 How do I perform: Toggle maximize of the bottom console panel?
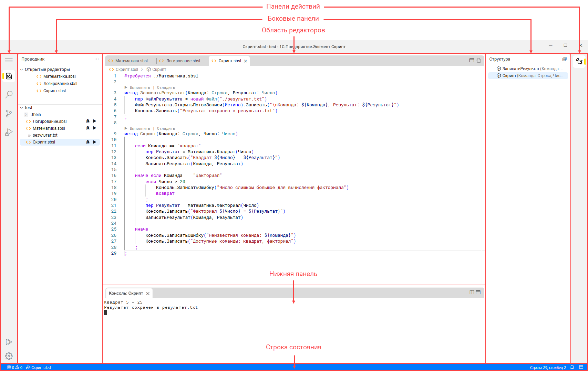click(478, 292)
